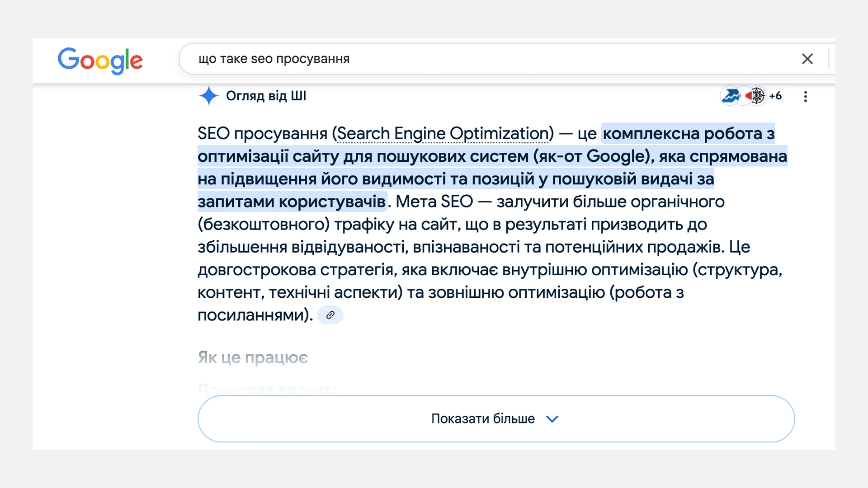The image size is (868, 488).
Task: Show the '+6' additional sources
Action: click(x=775, y=96)
